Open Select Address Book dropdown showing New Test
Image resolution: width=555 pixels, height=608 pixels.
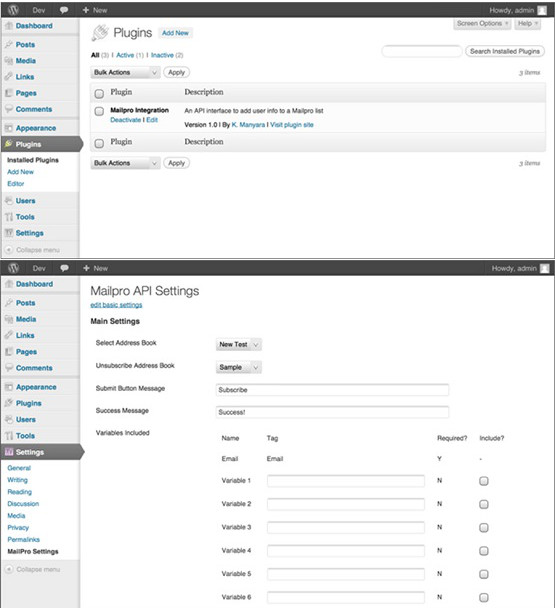tap(239, 344)
